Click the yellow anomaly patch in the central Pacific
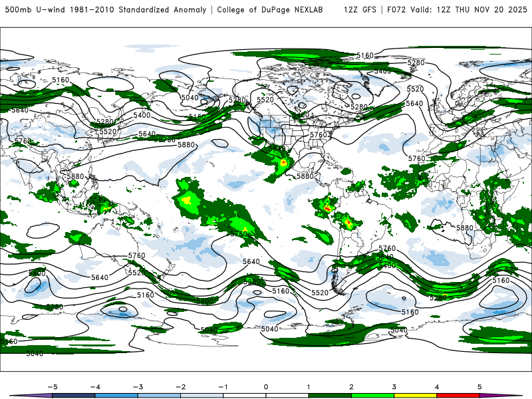 (188, 199)
